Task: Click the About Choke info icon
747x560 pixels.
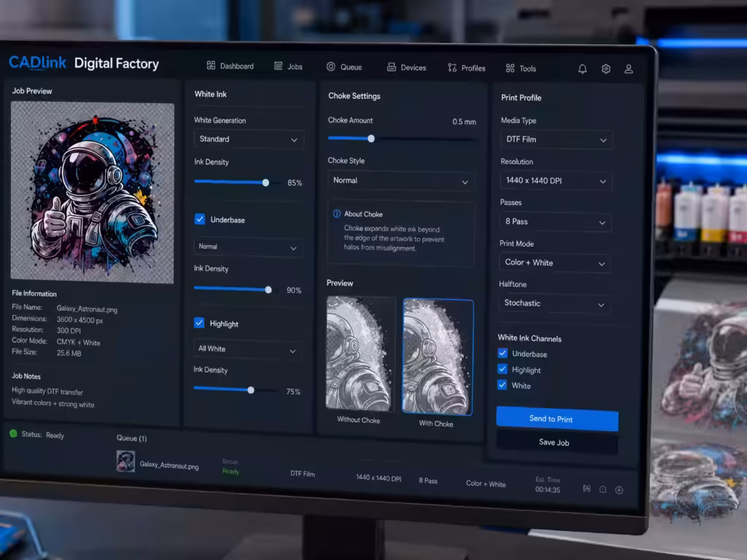Action: 336,214
